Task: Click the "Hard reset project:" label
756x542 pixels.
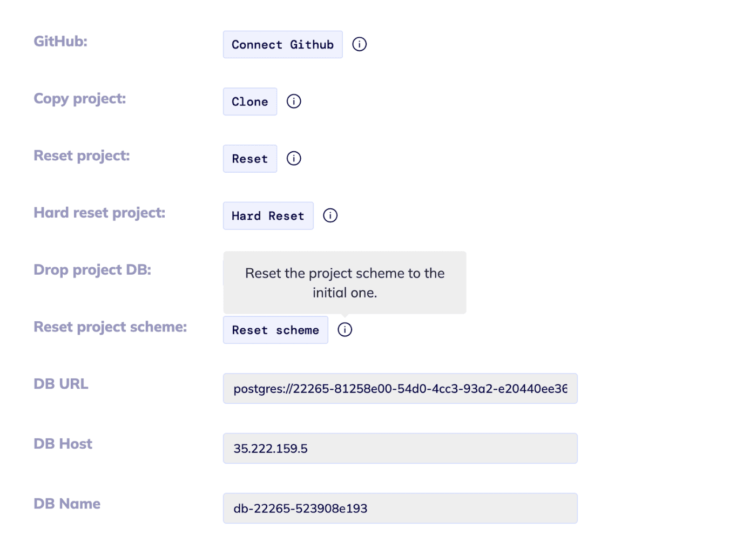Action: [99, 213]
